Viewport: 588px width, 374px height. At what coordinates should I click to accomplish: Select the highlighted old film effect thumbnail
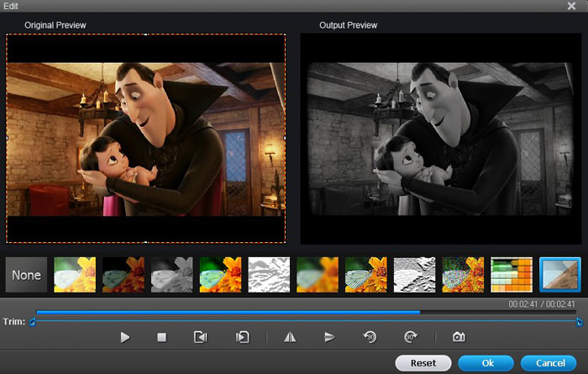tap(560, 275)
